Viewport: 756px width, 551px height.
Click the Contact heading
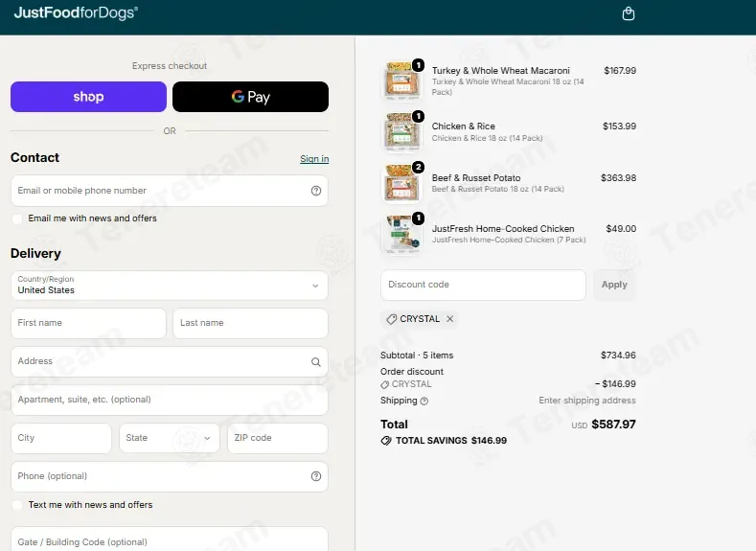34,158
